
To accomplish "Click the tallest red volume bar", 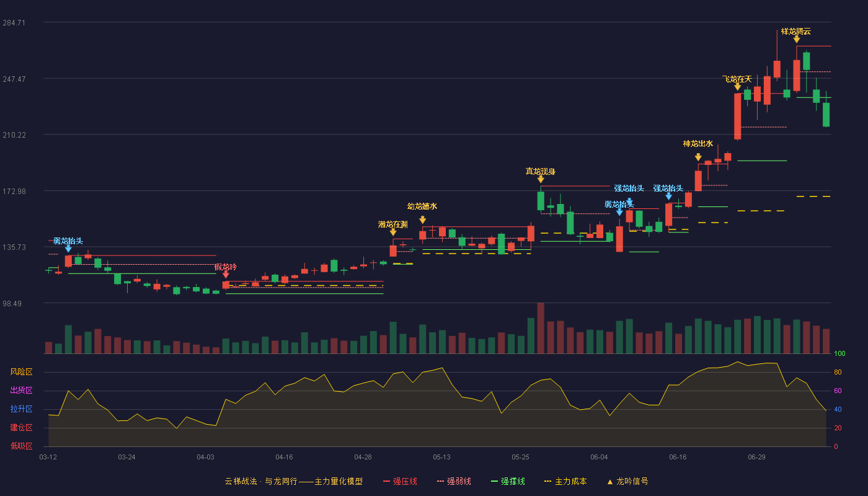I will coord(541,328).
